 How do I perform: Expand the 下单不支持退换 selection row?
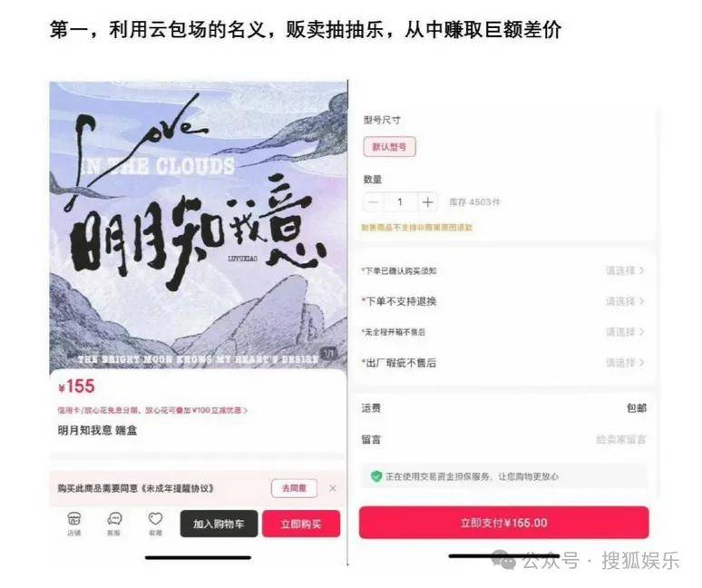(x=503, y=301)
